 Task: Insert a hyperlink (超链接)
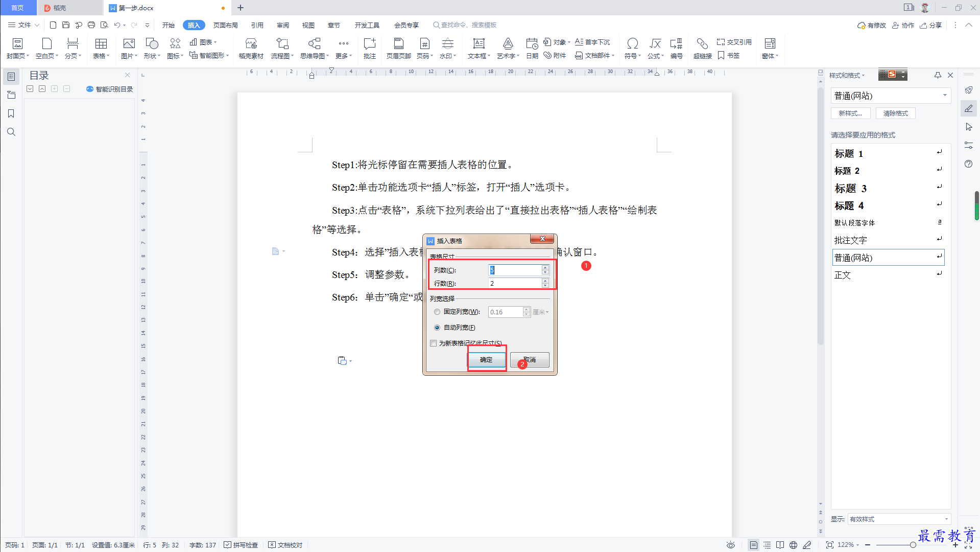(x=702, y=49)
